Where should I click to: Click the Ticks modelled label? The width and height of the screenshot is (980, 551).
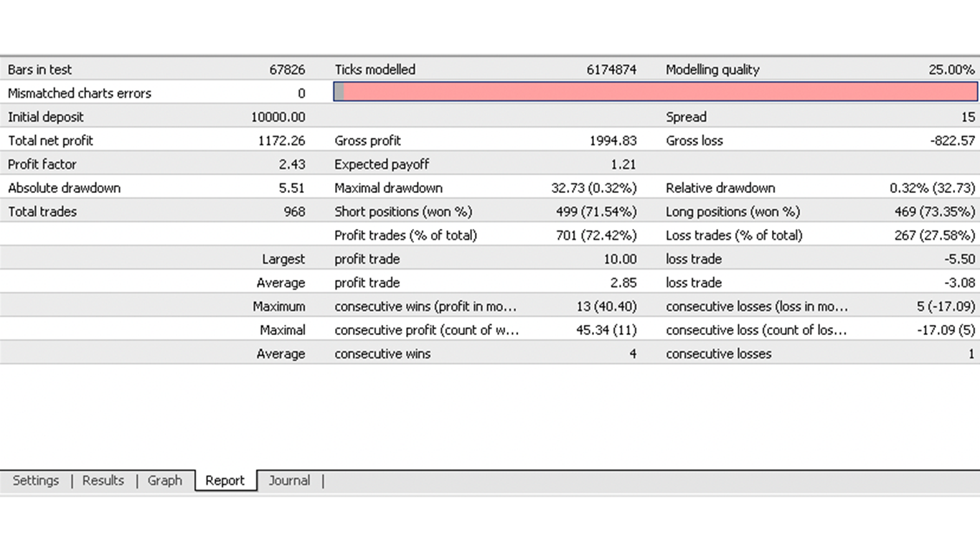click(375, 70)
